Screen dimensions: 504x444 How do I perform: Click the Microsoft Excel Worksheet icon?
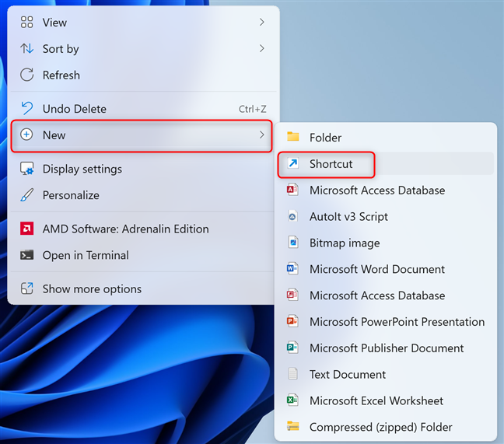click(x=292, y=400)
